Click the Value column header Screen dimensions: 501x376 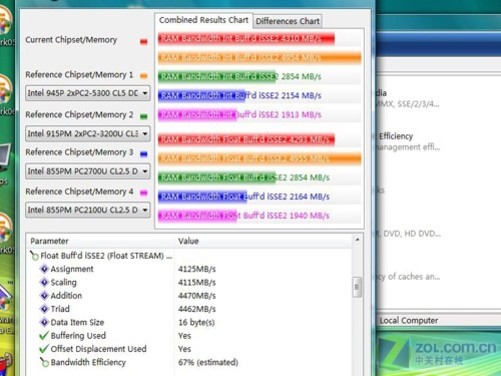(x=263, y=241)
